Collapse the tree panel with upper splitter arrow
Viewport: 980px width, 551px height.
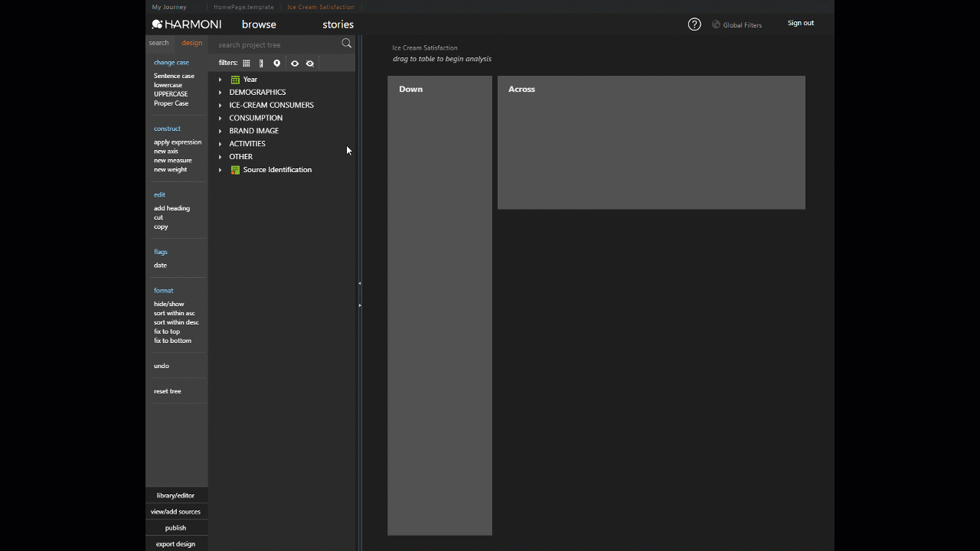point(359,283)
